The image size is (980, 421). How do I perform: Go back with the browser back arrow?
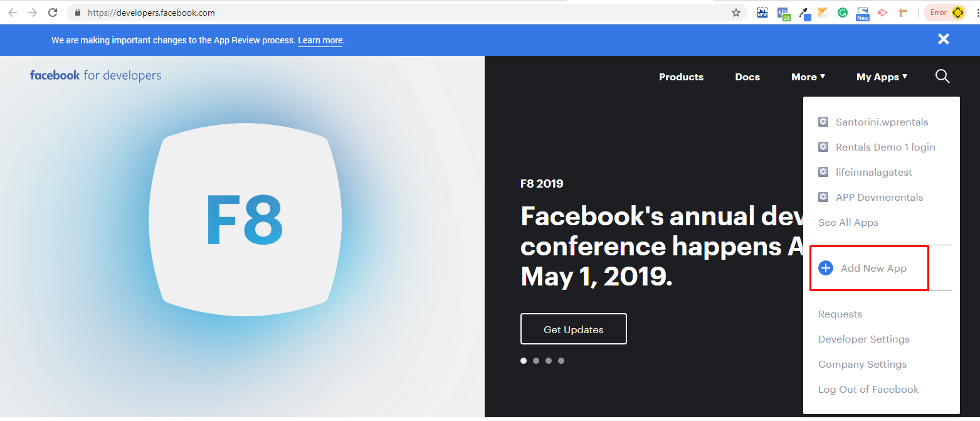click(x=13, y=13)
